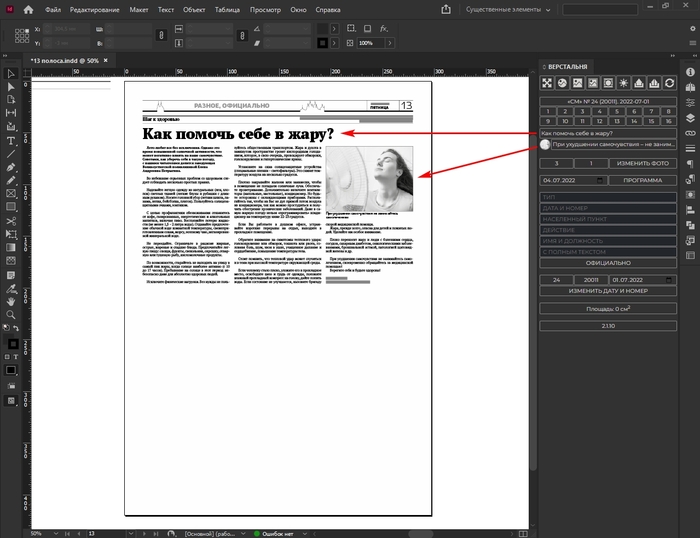700x538 pixels.
Task: Open the calendar picker for date 04.07.2022
Action: (600, 180)
